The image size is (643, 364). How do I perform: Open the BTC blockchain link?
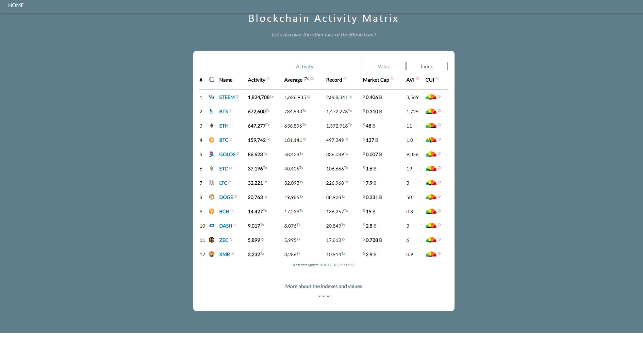click(x=224, y=140)
